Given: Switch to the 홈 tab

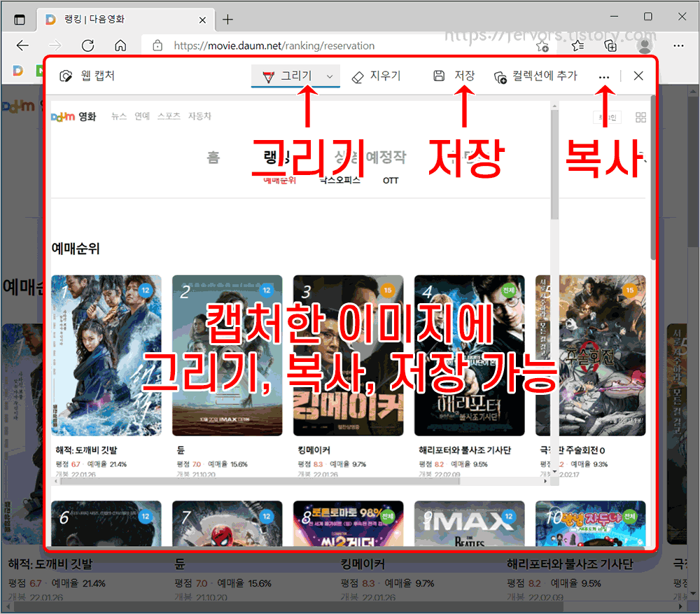Looking at the screenshot, I should [x=213, y=158].
